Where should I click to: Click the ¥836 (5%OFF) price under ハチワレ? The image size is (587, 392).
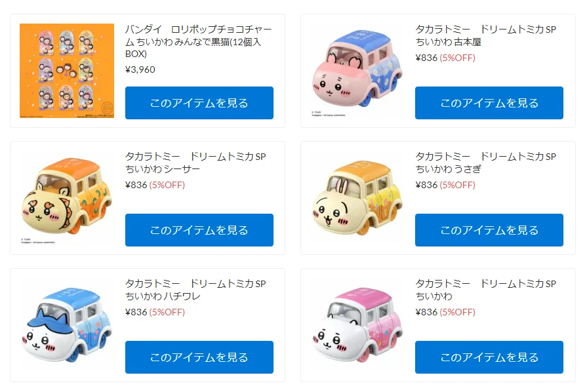155,312
